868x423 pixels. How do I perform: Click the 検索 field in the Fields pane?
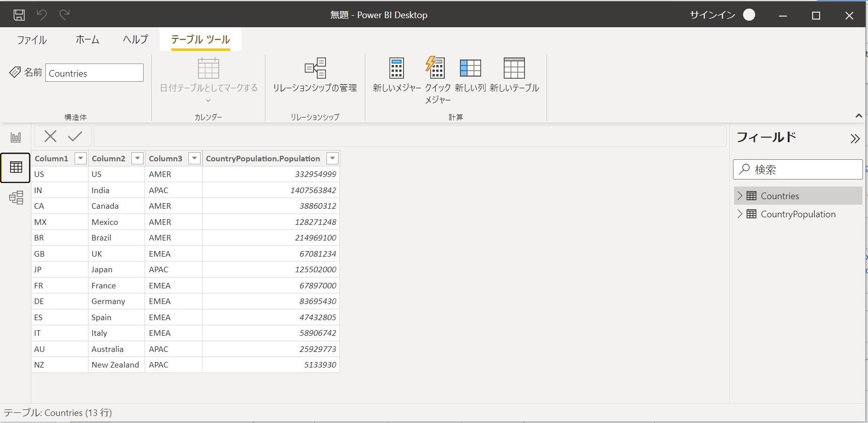click(x=797, y=169)
